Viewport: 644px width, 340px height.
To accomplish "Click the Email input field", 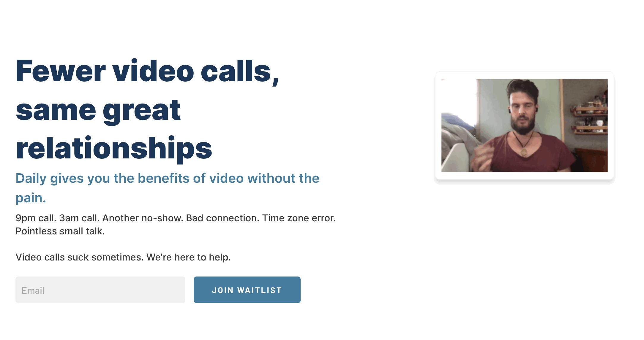I will coord(100,290).
